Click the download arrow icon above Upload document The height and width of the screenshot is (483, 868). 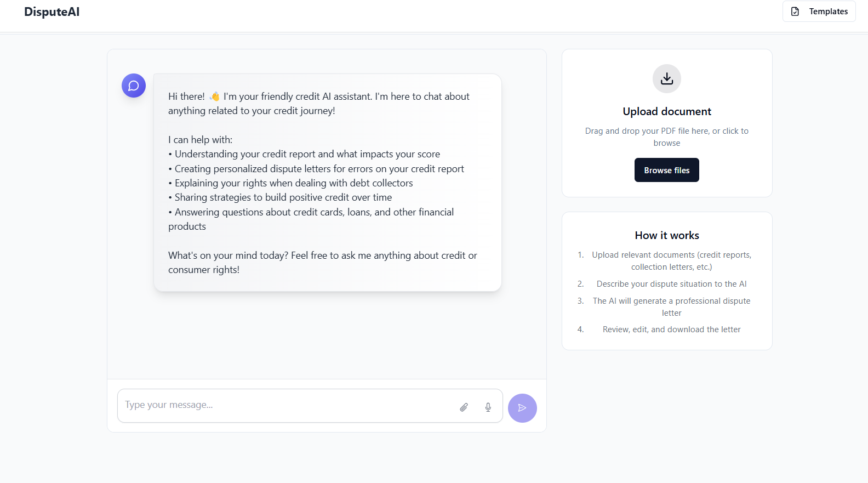click(x=667, y=79)
